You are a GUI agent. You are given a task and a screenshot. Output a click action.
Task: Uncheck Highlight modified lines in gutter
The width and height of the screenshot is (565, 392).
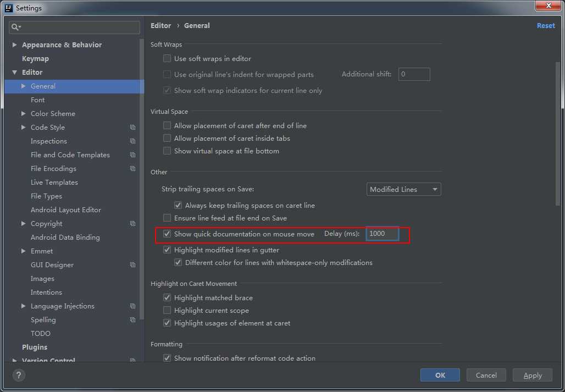point(167,250)
